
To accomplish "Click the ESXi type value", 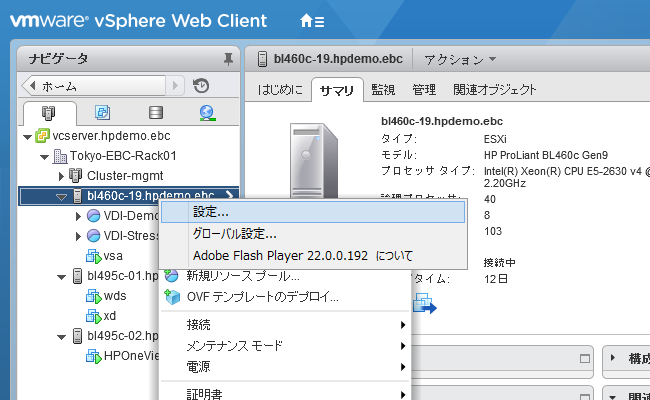I will 495,139.
